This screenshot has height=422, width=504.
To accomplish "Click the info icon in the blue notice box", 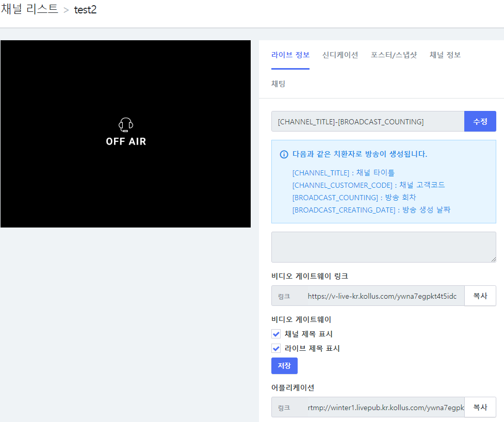I will pyautogui.click(x=284, y=154).
